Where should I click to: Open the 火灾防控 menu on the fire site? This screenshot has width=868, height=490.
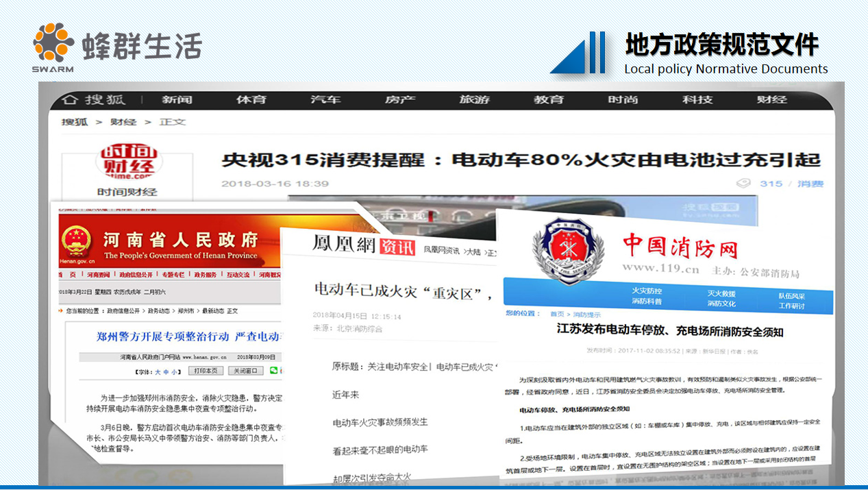647,291
